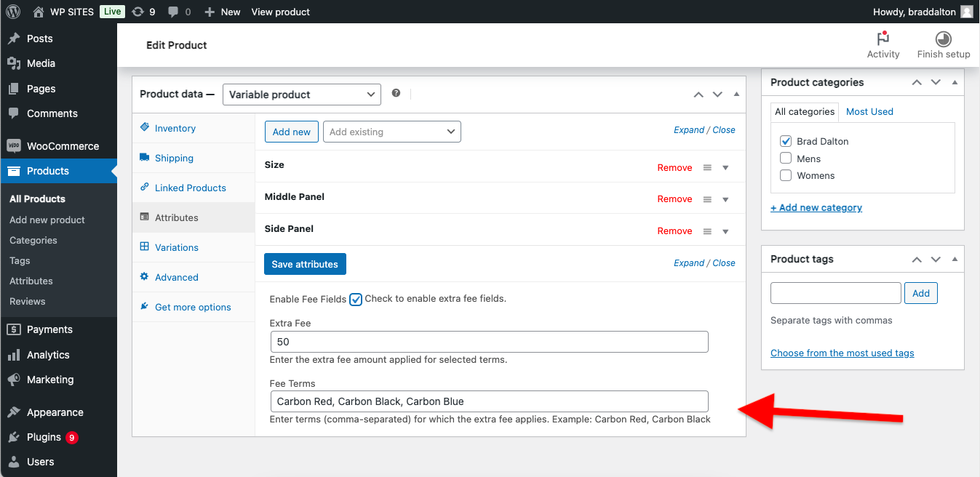Open the Variable product type dropdown
This screenshot has height=477, width=980.
[301, 95]
